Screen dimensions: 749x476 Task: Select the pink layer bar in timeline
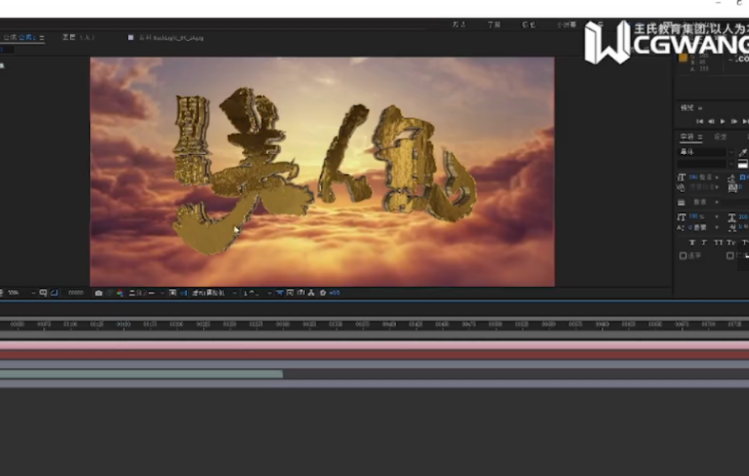pyautogui.click(x=374, y=345)
